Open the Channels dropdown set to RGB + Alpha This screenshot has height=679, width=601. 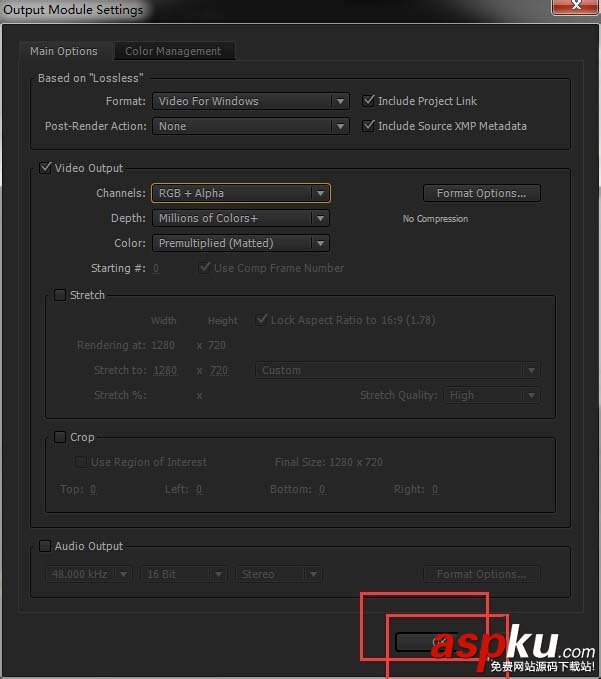[x=241, y=193]
